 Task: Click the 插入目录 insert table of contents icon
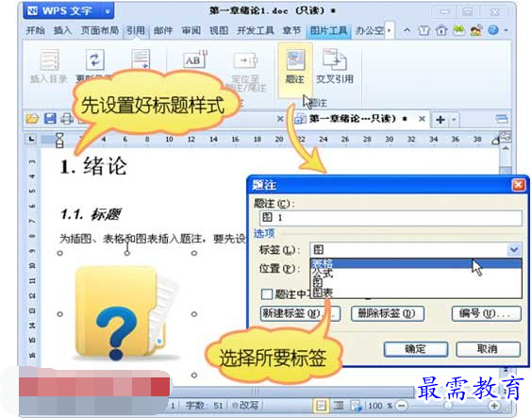(49, 66)
